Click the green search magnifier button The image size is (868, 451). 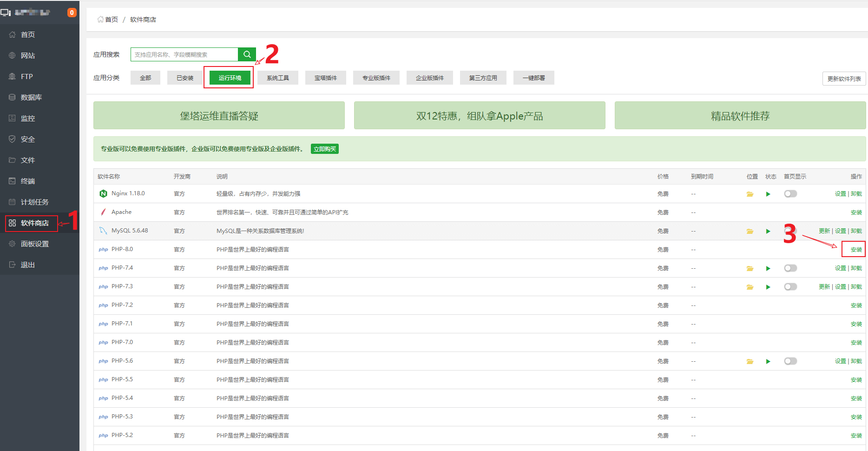pos(247,54)
